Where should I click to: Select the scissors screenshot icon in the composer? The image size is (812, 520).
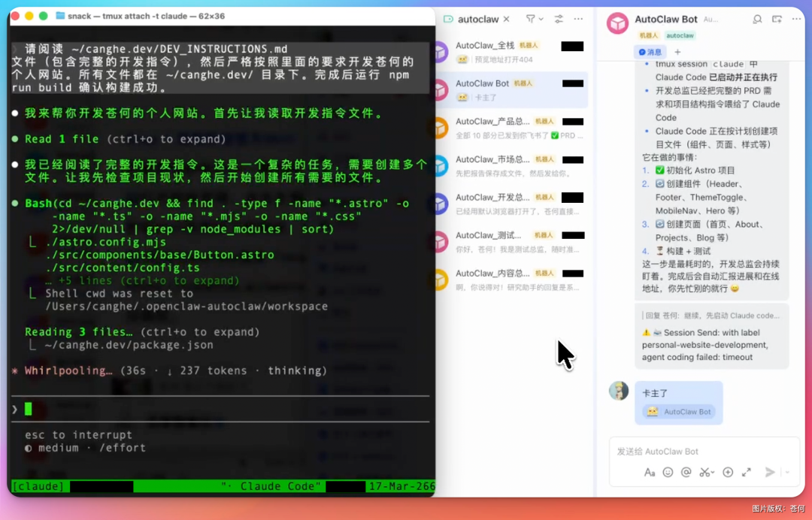(x=704, y=472)
